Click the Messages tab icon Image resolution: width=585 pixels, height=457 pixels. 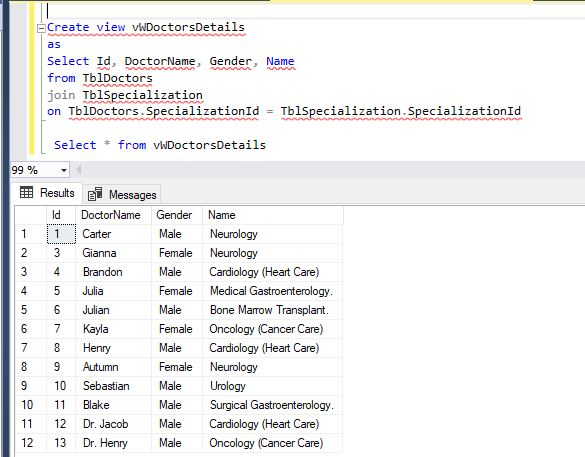tap(95, 194)
